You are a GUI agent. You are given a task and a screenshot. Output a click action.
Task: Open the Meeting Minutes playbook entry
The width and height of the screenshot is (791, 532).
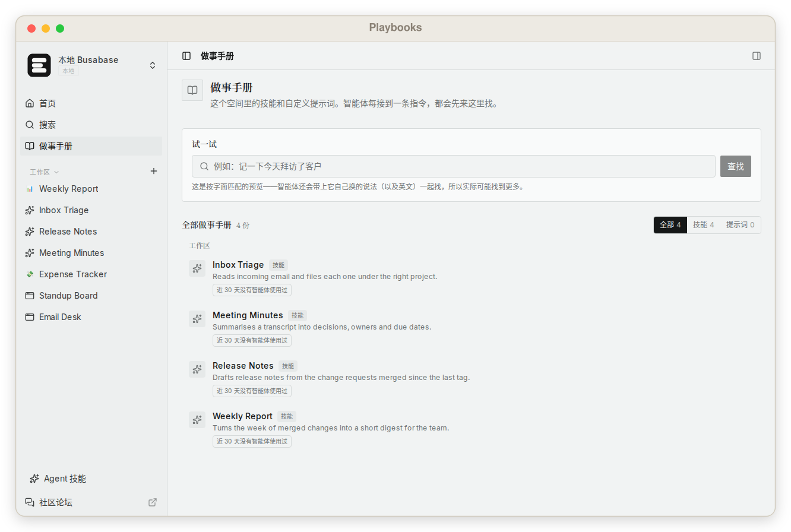click(x=472, y=327)
